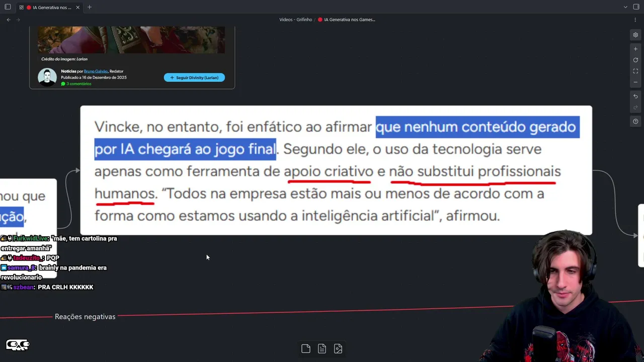Undo the last canvas action
Viewport: 644px width, 362px height.
point(635,97)
